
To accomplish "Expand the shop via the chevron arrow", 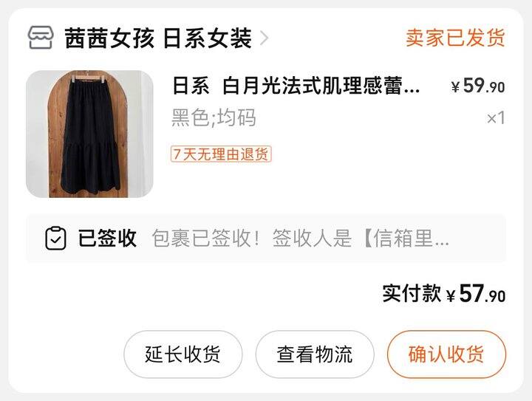I will point(264,38).
